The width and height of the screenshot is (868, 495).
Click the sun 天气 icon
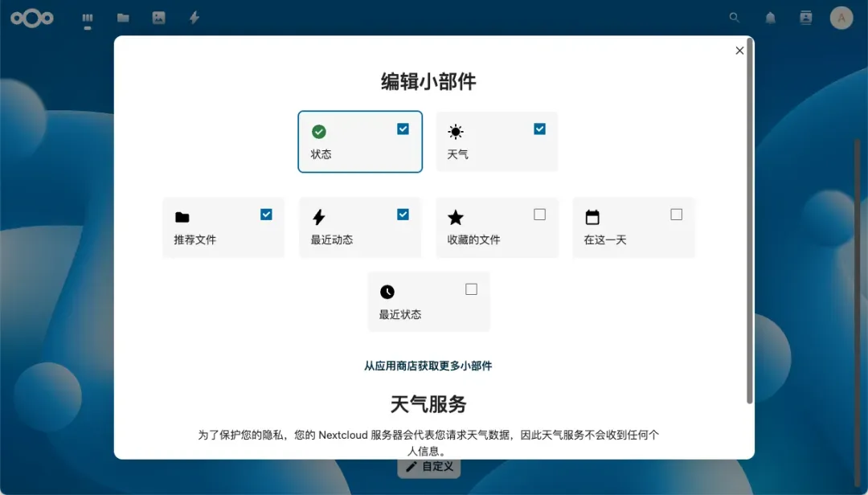[x=456, y=132]
